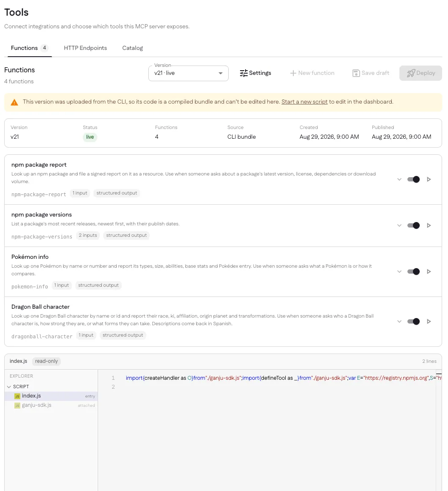Image resolution: width=448 pixels, height=491 pixels.
Task: Click the npm-package-report slug text
Action: (39, 195)
